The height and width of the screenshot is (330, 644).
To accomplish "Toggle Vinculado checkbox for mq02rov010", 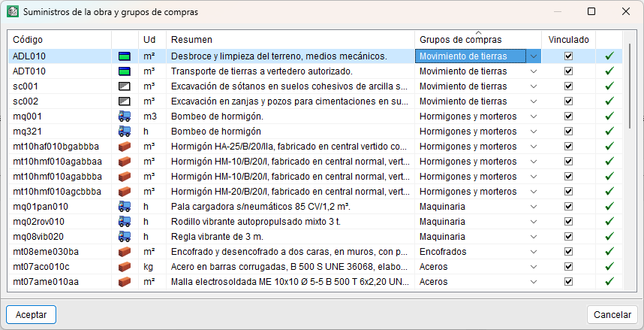I will point(568,222).
